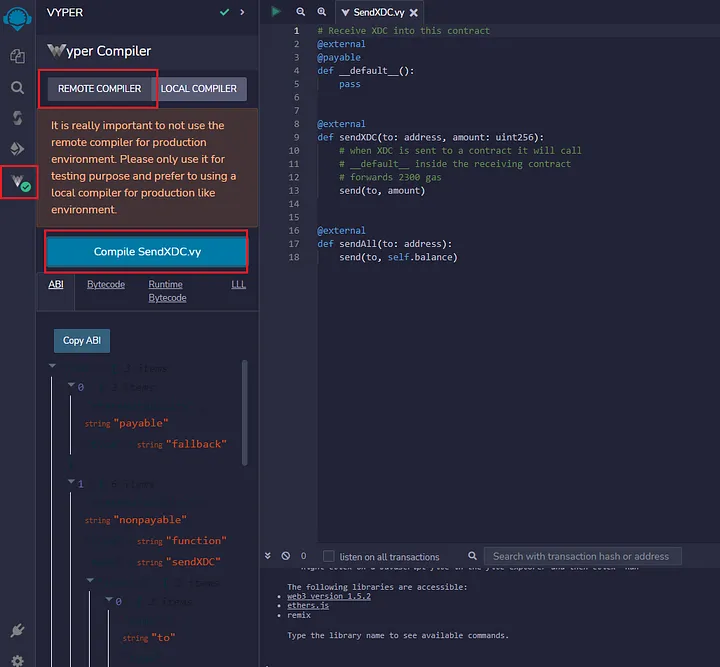Click the green checkmark in VYPER header

click(225, 12)
